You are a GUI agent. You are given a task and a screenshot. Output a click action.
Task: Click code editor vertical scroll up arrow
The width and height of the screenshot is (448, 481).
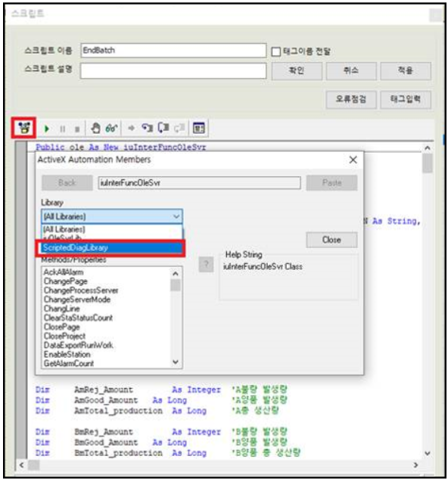click(428, 148)
